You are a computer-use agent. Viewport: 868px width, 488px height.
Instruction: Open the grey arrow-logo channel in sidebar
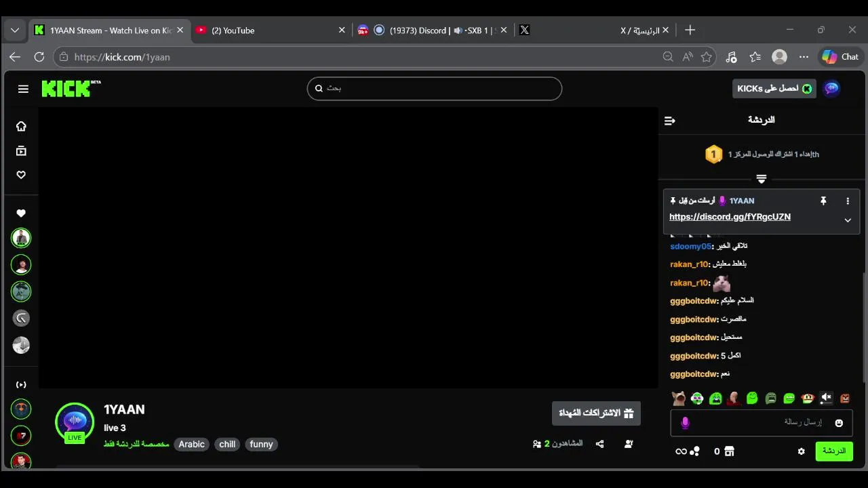[x=21, y=318]
